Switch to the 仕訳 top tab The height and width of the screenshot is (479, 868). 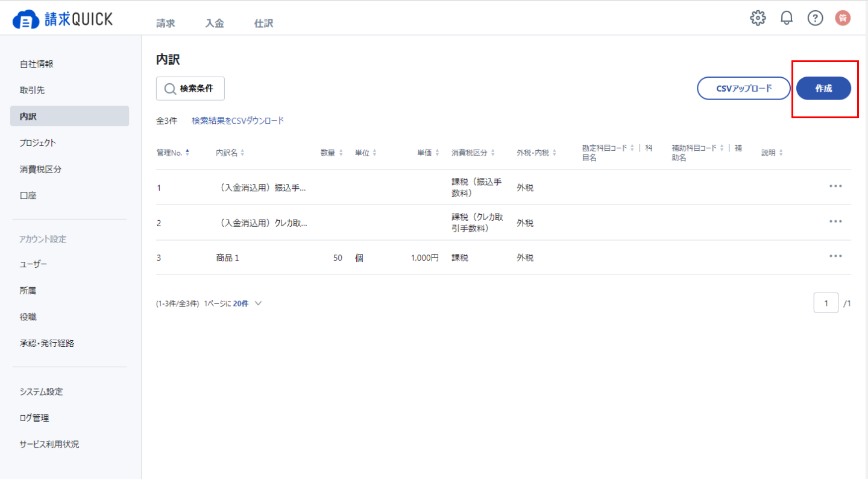[x=263, y=24]
